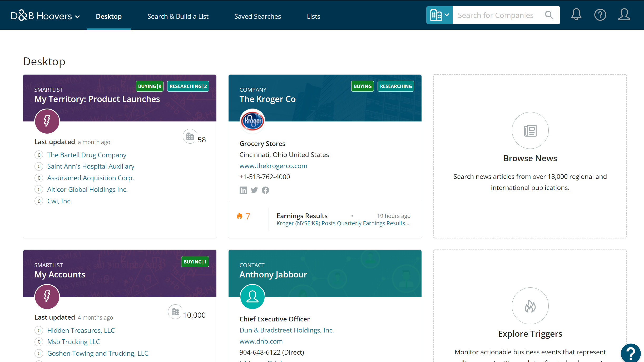Open the help question mark icon in header
Image resolution: width=644 pixels, height=362 pixels.
600,15
